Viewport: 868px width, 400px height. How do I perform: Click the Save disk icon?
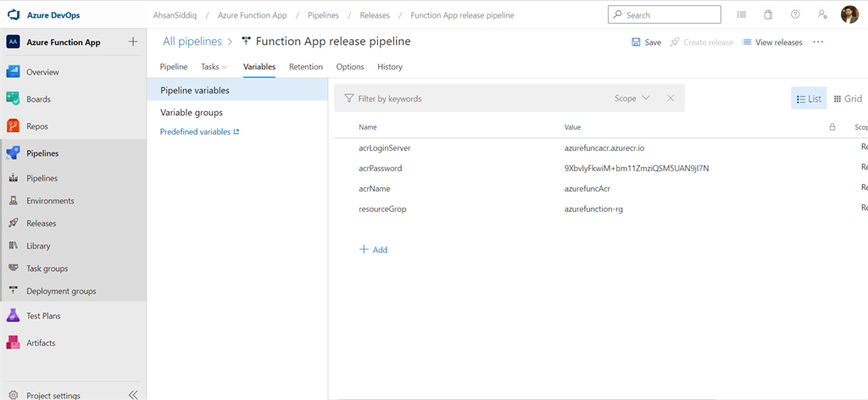coord(637,42)
